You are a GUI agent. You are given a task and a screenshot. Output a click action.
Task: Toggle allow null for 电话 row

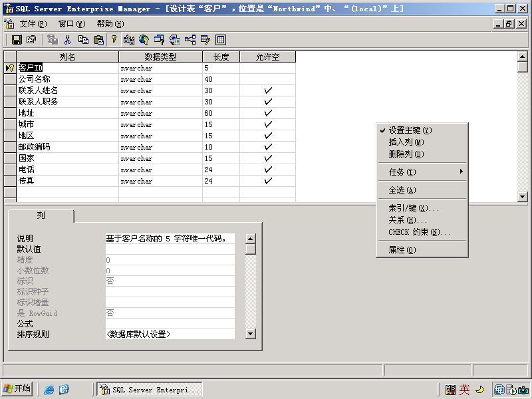[x=268, y=170]
